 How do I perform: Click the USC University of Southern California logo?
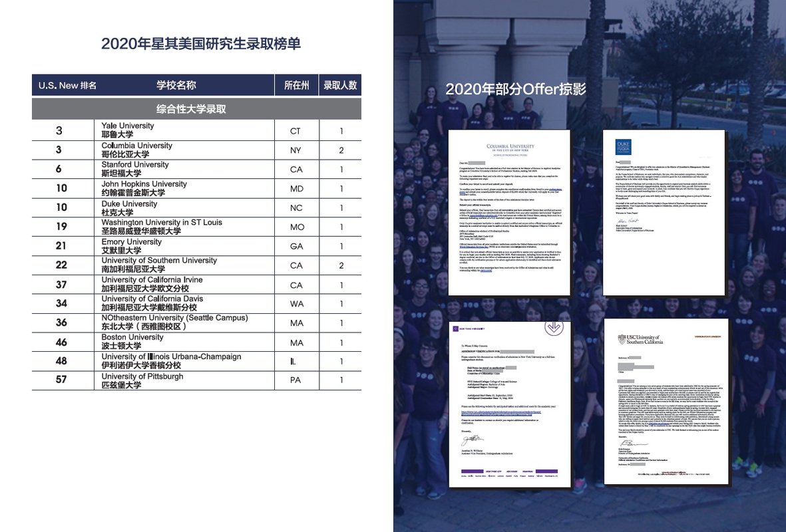tap(640, 339)
